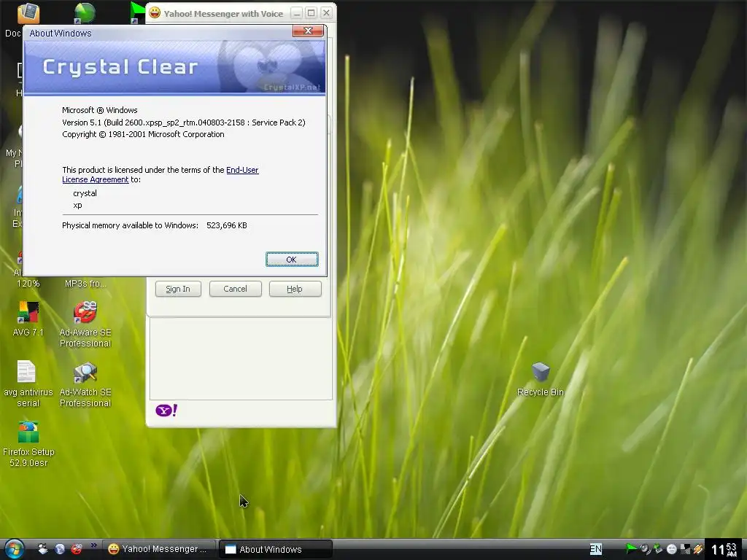Switch to the Yahoo! Messenger taskbar button
The width and height of the screenshot is (747, 560).
click(x=160, y=549)
